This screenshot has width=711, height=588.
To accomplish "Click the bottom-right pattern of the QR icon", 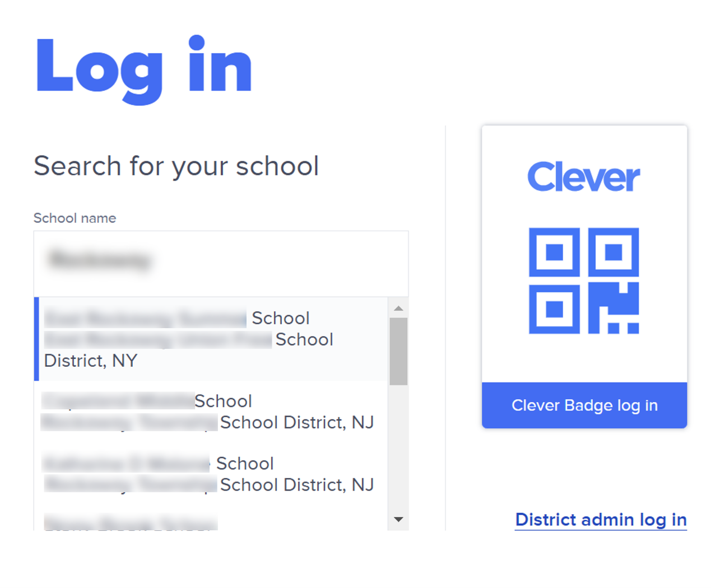I will pyautogui.click(x=614, y=308).
